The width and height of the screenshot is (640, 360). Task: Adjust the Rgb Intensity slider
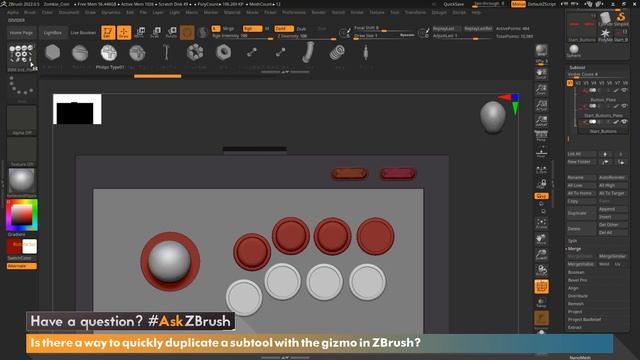242,36
